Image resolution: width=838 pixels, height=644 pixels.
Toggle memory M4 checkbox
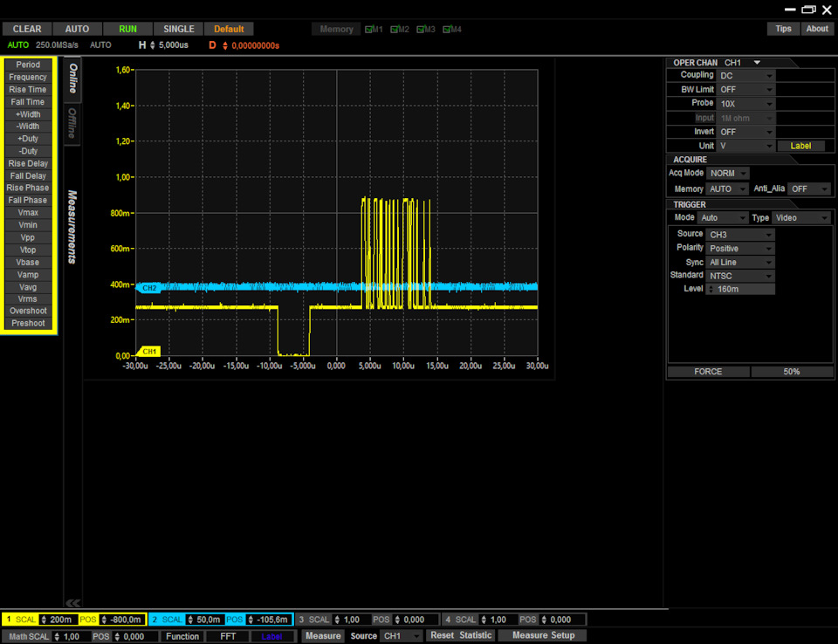click(x=447, y=30)
